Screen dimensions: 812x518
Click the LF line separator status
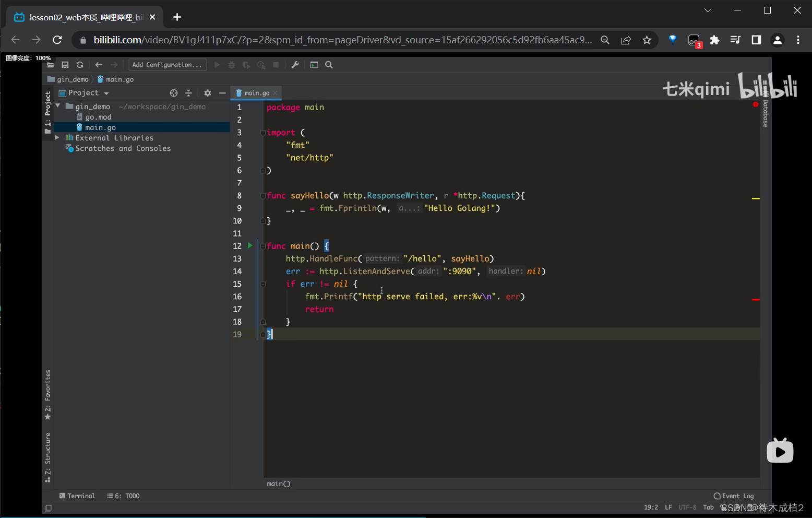tap(668, 507)
